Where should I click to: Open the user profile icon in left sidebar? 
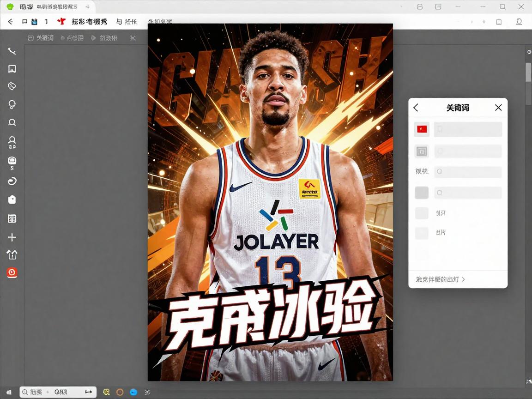click(x=12, y=142)
